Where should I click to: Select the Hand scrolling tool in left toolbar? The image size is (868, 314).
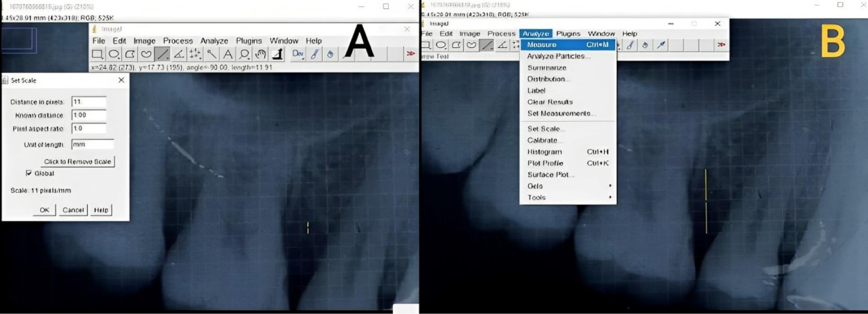[x=260, y=54]
